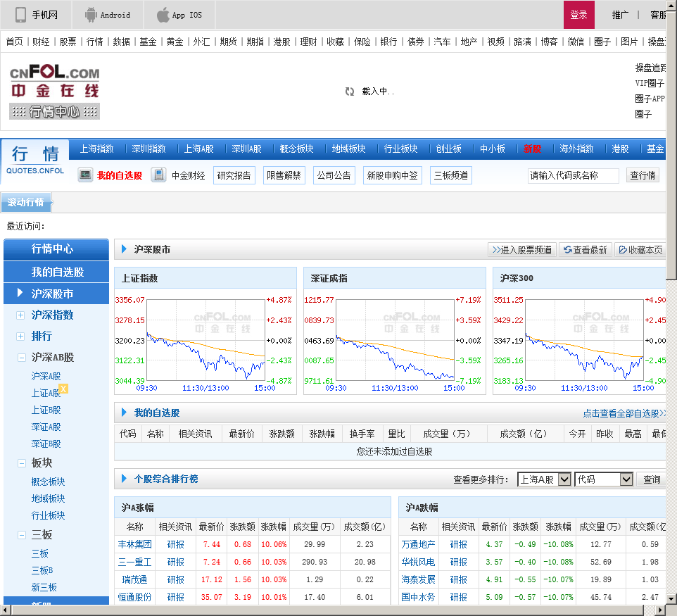Click the blue arrow icon next to 沪深股市 header
677x616 pixels.
[124, 249]
